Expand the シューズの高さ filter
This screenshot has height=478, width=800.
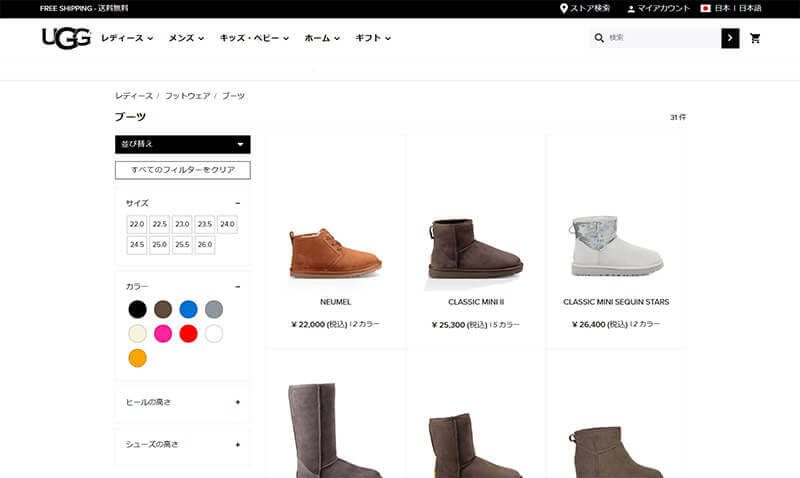[x=237, y=444]
